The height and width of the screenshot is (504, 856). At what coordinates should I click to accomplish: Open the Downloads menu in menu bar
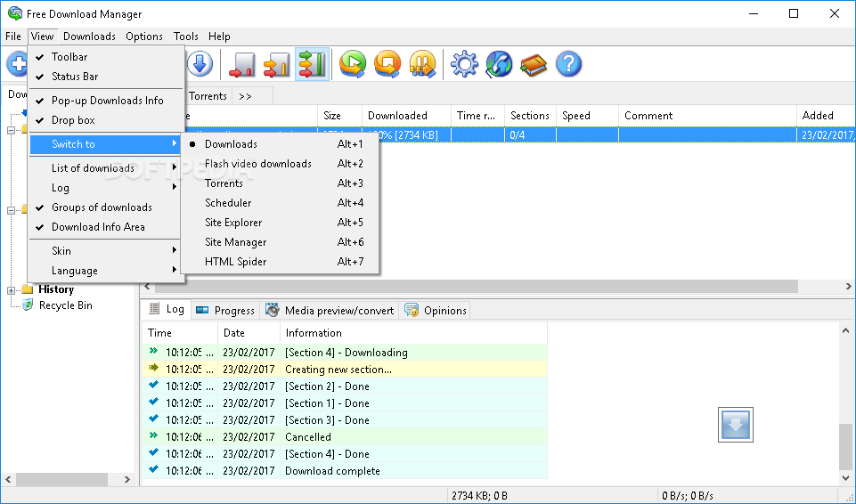click(90, 37)
